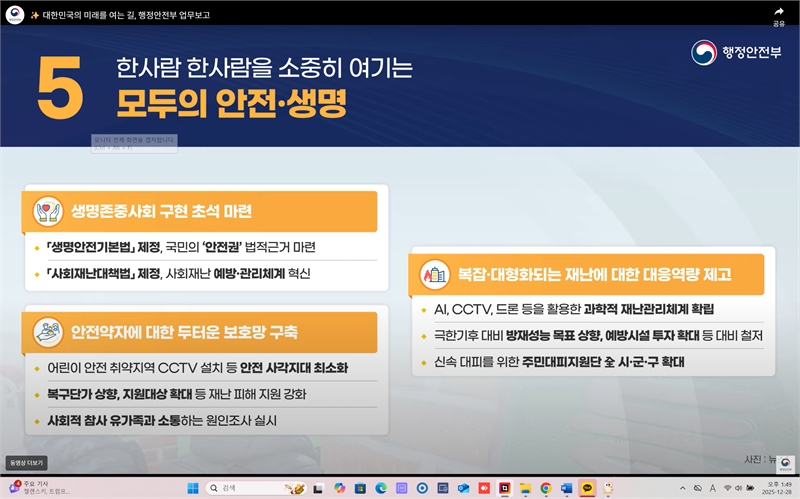Launch Copilot from the taskbar
800x499 pixels.
pyautogui.click(x=339, y=488)
